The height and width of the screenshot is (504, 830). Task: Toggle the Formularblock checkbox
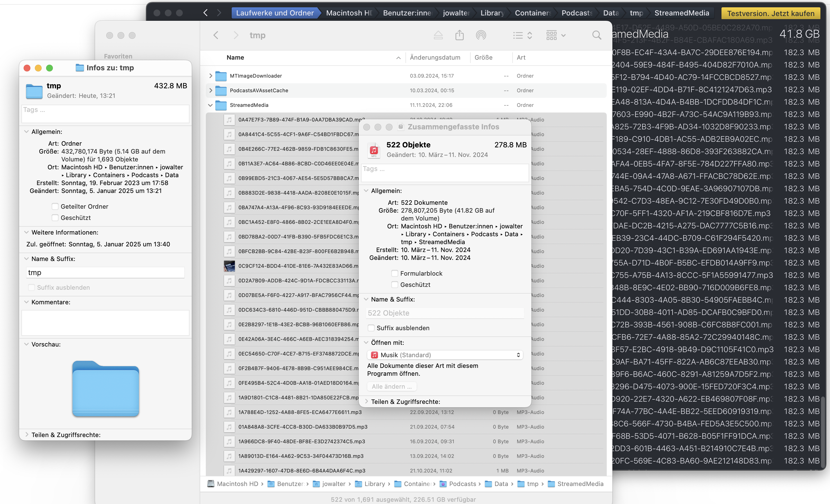point(394,273)
